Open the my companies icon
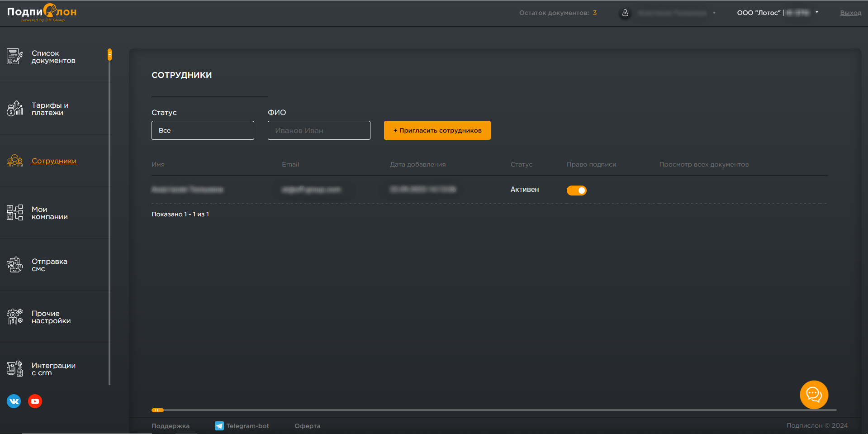This screenshot has width=868, height=434. click(x=14, y=213)
